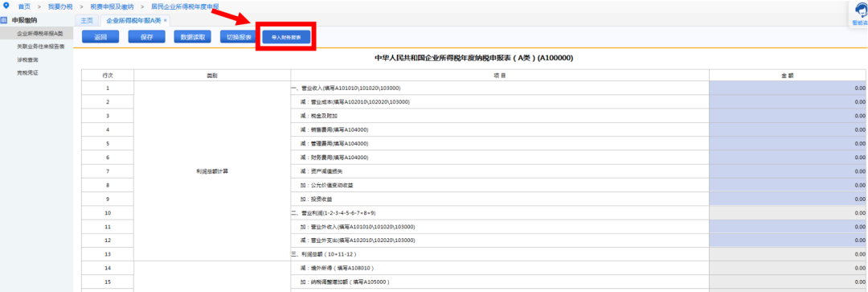Click item text 三、利润总额(10+11-12)
The width and height of the screenshot is (868, 292).
(325, 254)
